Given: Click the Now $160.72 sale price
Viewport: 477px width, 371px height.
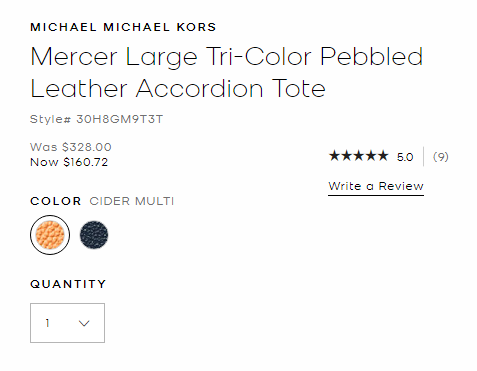Looking at the screenshot, I should pyautogui.click(x=69, y=162).
